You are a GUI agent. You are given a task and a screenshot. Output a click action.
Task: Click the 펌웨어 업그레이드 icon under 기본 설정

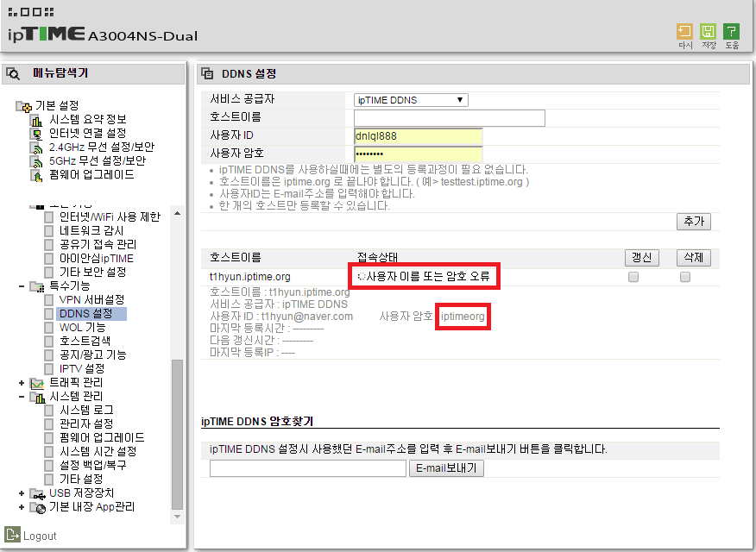point(36,175)
